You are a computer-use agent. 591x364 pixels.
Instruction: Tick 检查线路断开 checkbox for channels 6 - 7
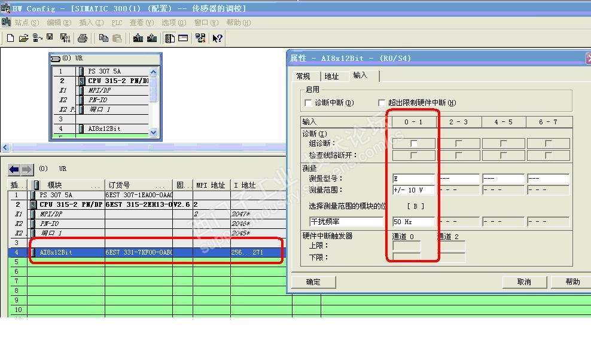tap(548, 155)
